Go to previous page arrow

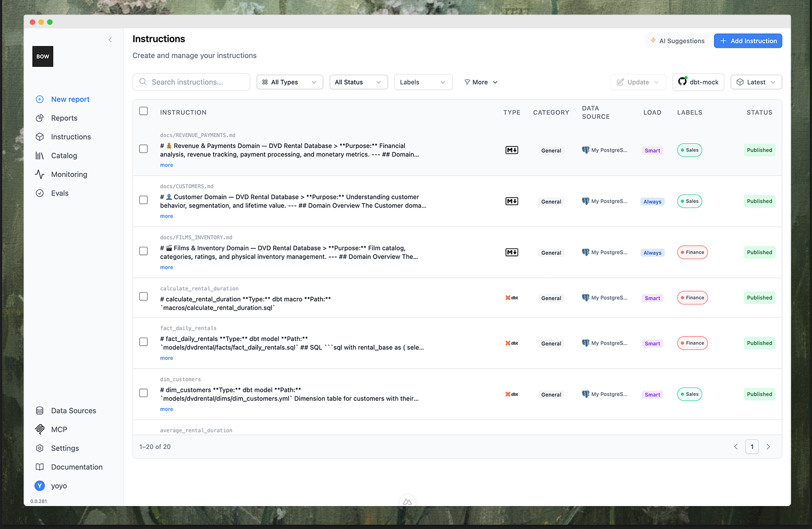[736, 447]
